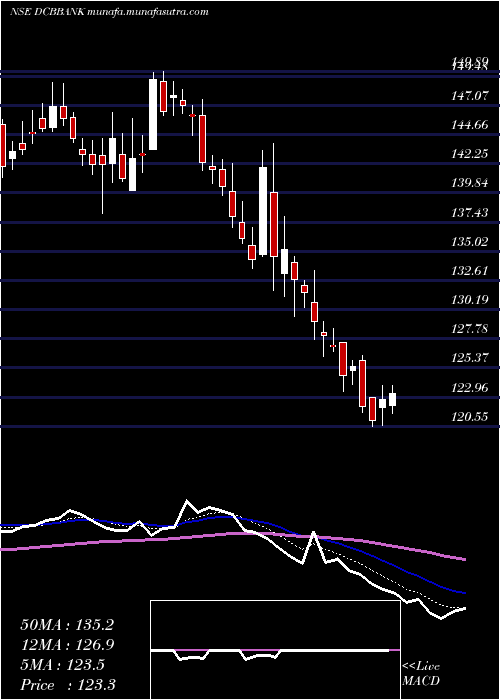Click the 130.19 price axis label
500x700 pixels.
(x=469, y=300)
